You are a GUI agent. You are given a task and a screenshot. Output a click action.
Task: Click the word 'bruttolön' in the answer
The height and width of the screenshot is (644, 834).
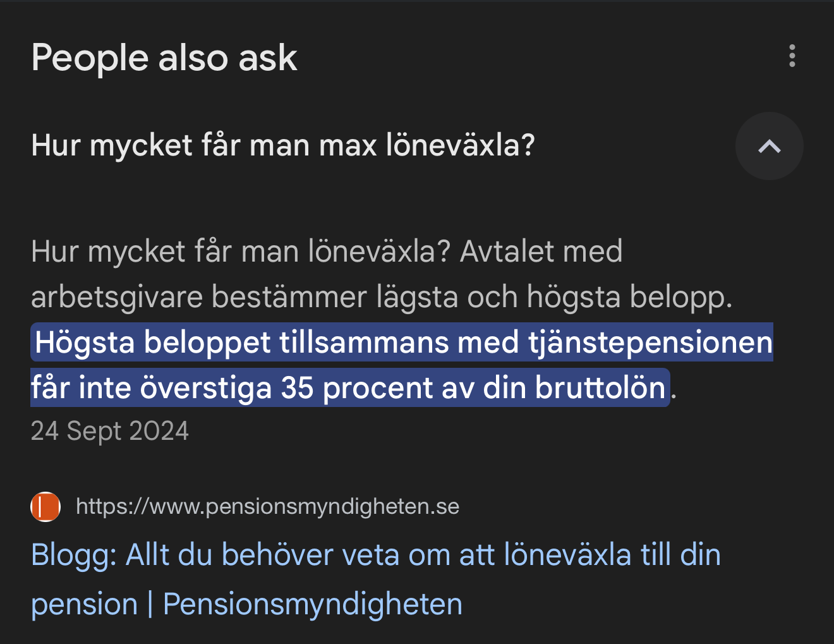[x=601, y=388]
